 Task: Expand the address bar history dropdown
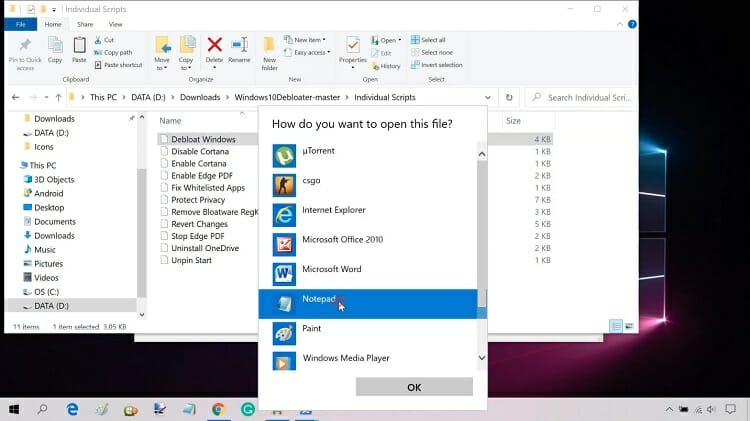487,97
